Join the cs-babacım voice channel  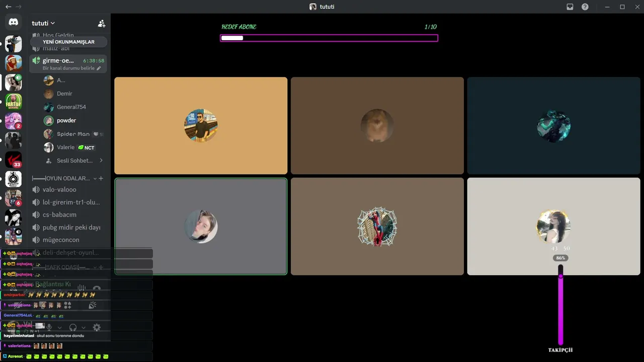[x=68, y=215]
